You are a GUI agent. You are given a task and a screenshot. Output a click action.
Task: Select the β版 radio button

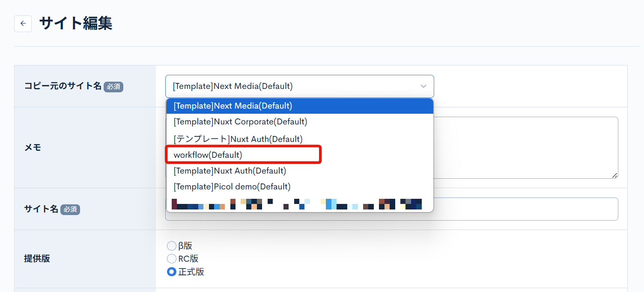coord(171,245)
